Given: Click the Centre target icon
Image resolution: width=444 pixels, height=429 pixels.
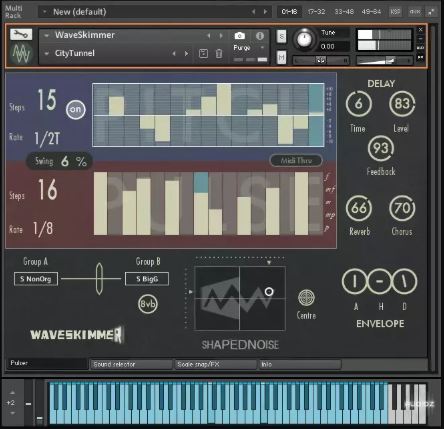Looking at the screenshot, I should pyautogui.click(x=306, y=297).
